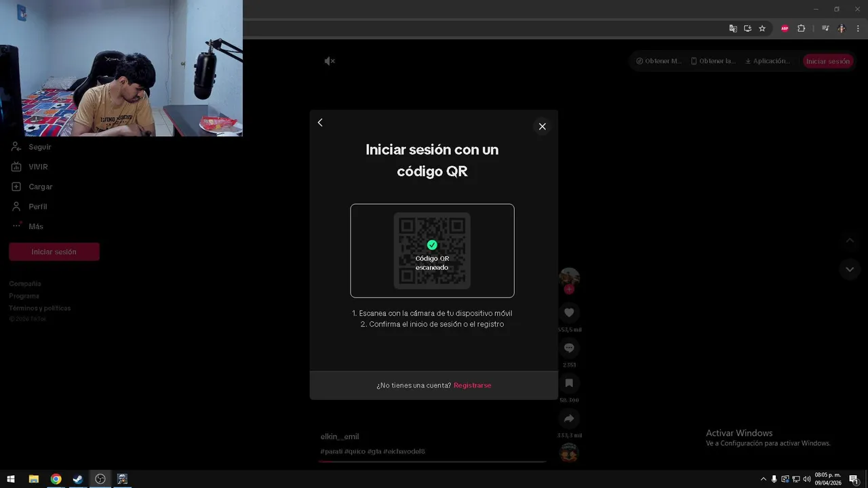
Task: Follow the author via the plus badge
Action: click(x=569, y=289)
